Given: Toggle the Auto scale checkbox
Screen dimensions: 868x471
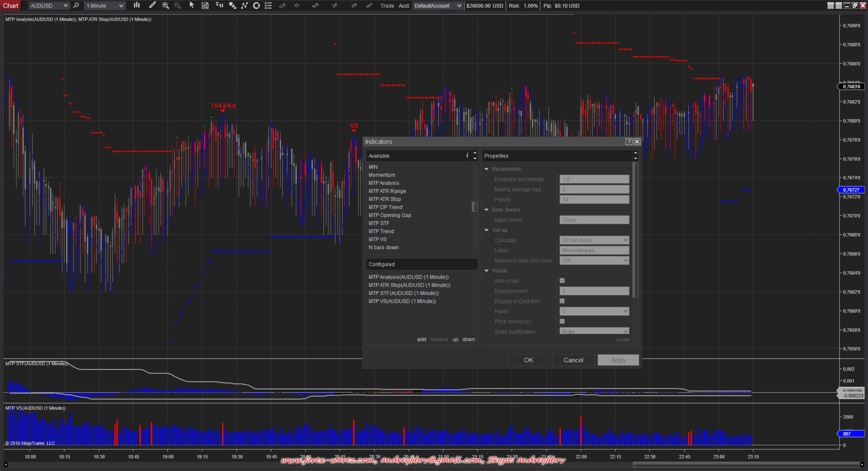Looking at the screenshot, I should [562, 281].
